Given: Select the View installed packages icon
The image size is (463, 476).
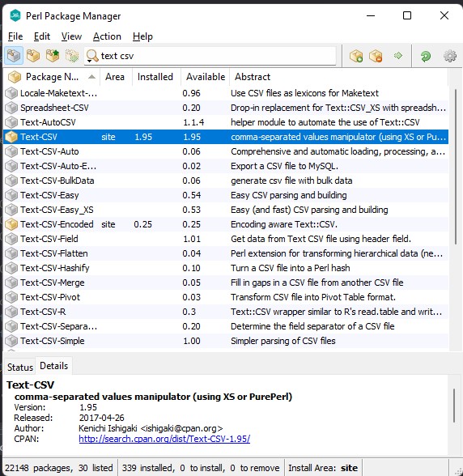Looking at the screenshot, I should pos(33,56).
